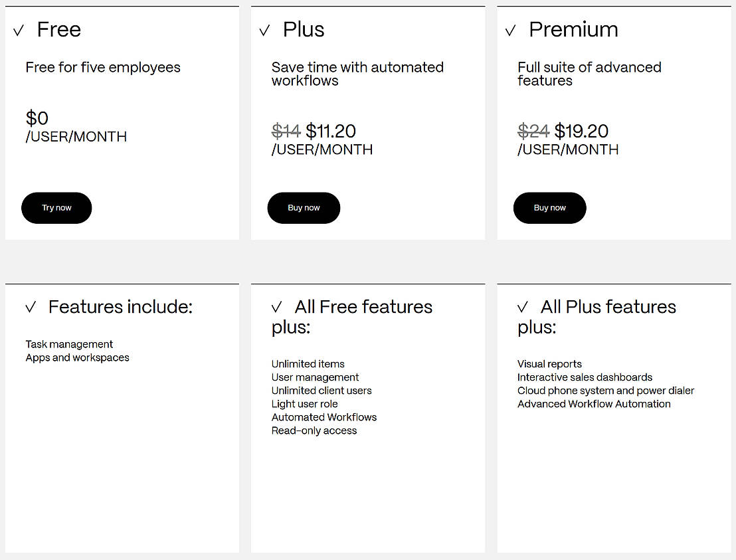Click the crossed-out $14 price

(x=286, y=132)
